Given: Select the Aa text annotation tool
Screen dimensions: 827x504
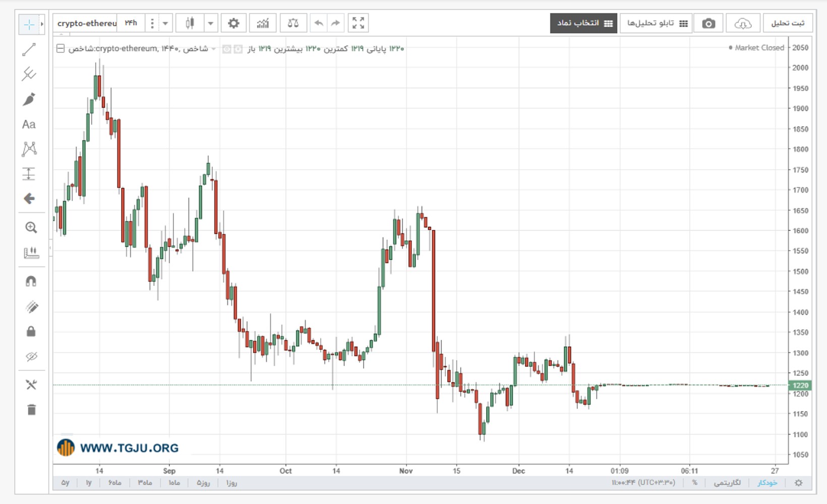Looking at the screenshot, I should (x=29, y=124).
